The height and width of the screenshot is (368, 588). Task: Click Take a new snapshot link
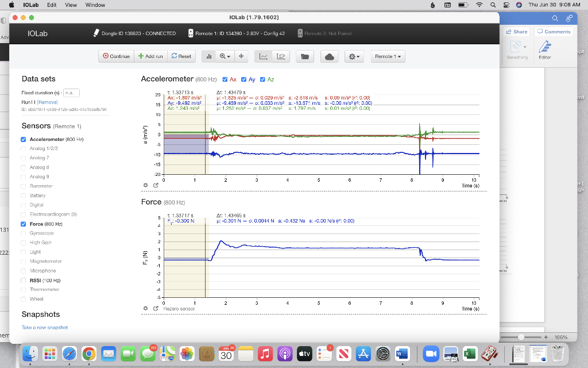pyautogui.click(x=45, y=327)
